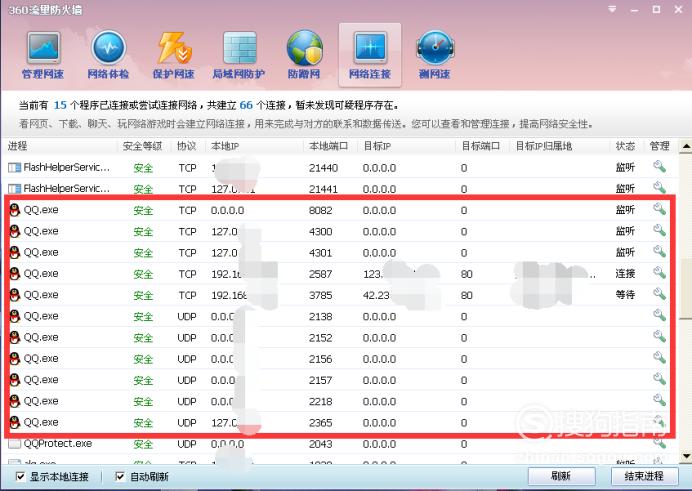Click manage wrench for QQ.exe port 4301
This screenshot has height=491, width=692.
659,251
